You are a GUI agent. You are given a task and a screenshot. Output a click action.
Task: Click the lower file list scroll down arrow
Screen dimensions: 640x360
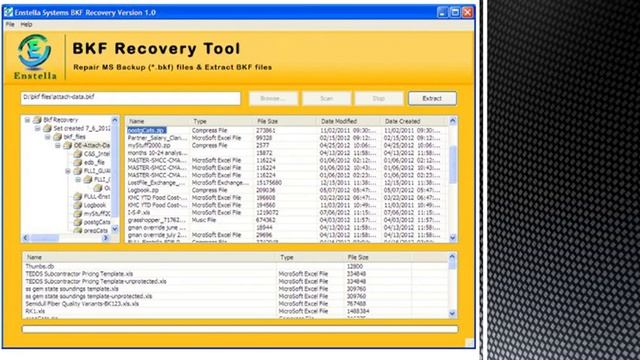point(452,313)
